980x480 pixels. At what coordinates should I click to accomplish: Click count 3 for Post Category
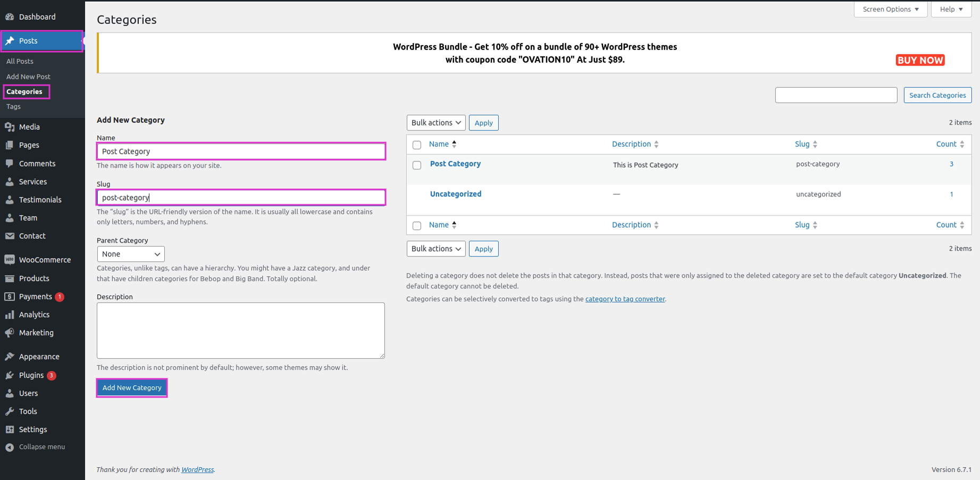[951, 164]
